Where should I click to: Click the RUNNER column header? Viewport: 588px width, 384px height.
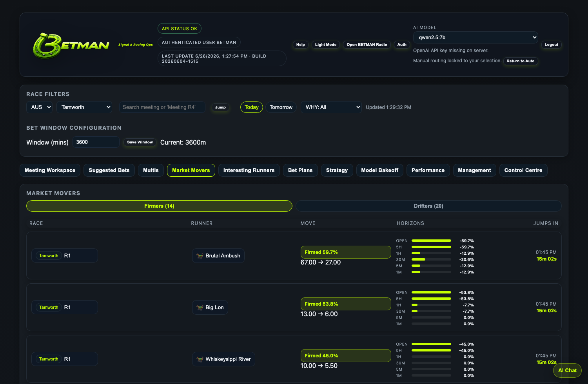coord(202,223)
